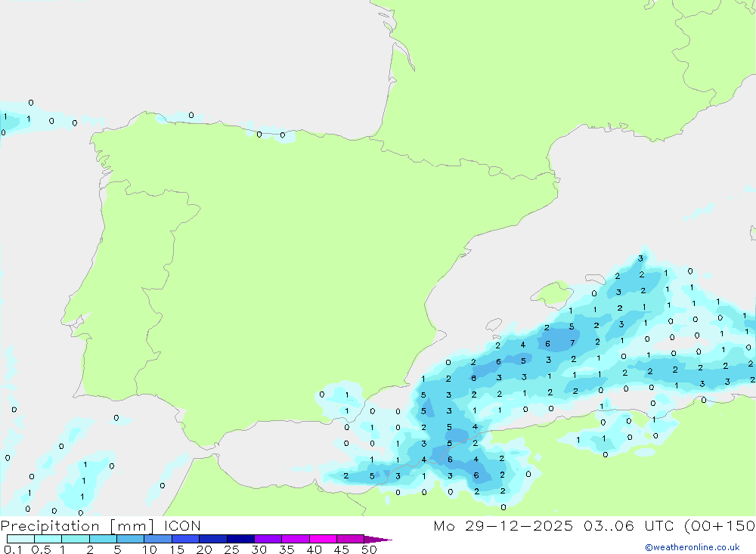The width and height of the screenshot is (756, 554).
Task: Click the "ICON" model name label
Action: coord(182,525)
